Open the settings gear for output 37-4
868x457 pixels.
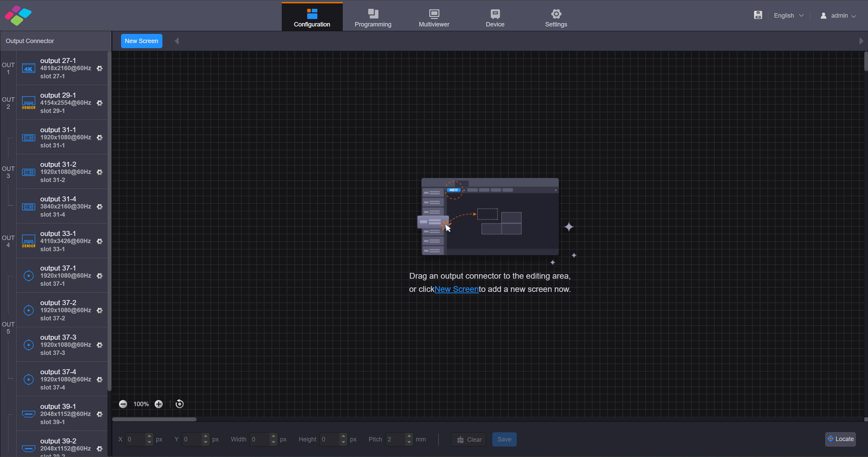[100, 380]
